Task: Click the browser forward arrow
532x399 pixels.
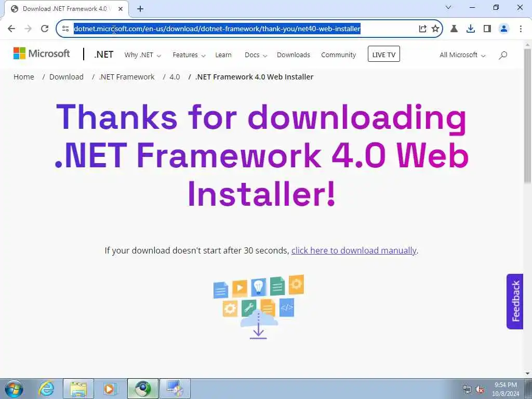Action: [28, 29]
